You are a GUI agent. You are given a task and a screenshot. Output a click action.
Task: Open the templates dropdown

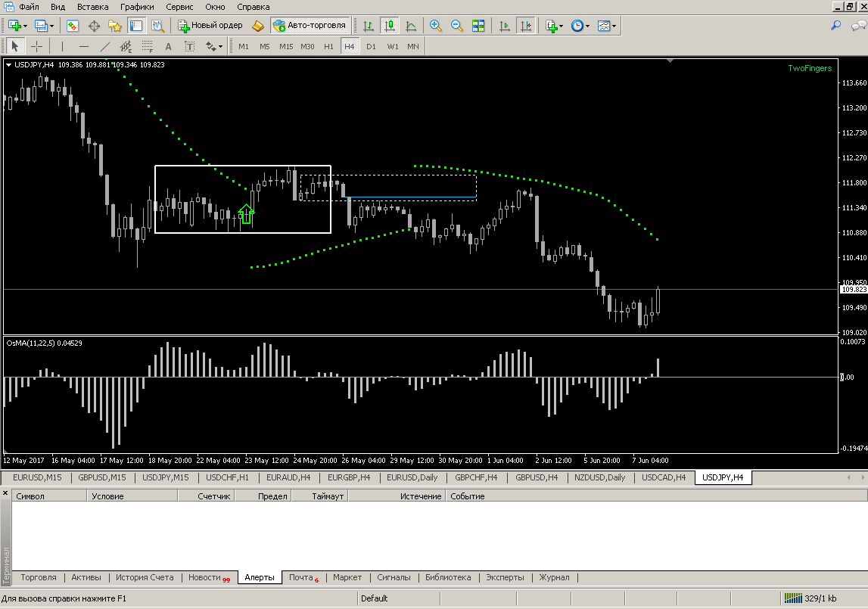tap(614, 26)
